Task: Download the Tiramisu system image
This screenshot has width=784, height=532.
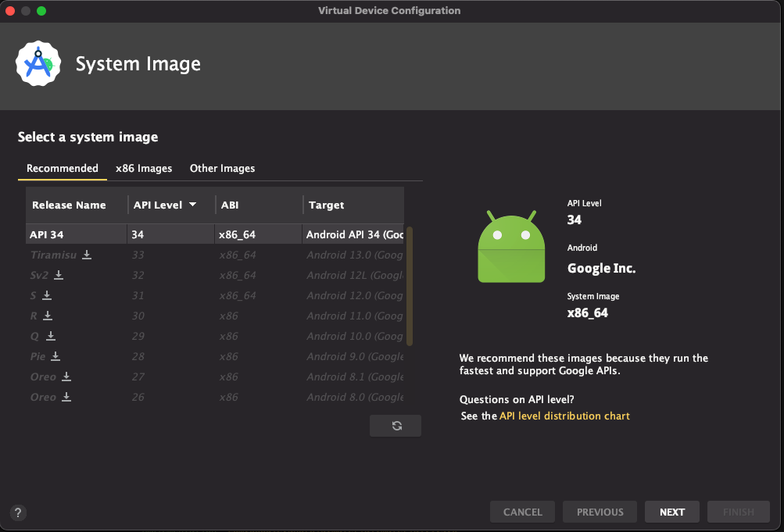Action: (x=87, y=255)
